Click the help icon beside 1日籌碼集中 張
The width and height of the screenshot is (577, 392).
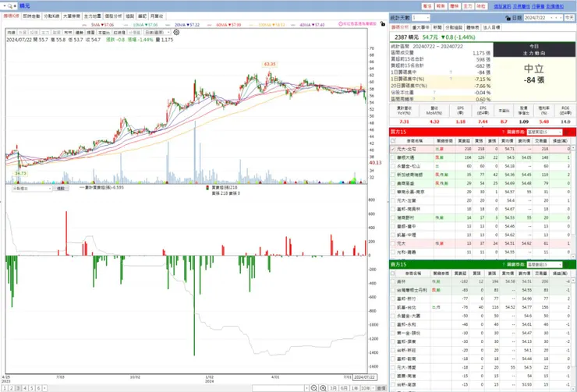[x=451, y=72]
